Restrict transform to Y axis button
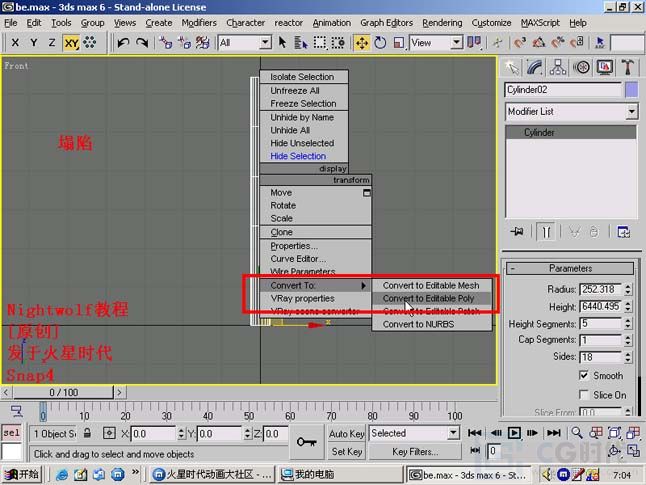This screenshot has width=646, height=485. [x=33, y=42]
